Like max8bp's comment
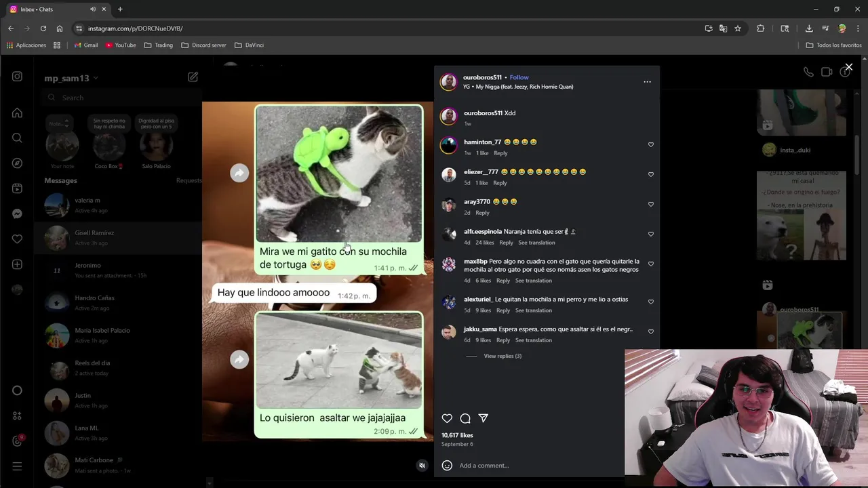 (650, 264)
